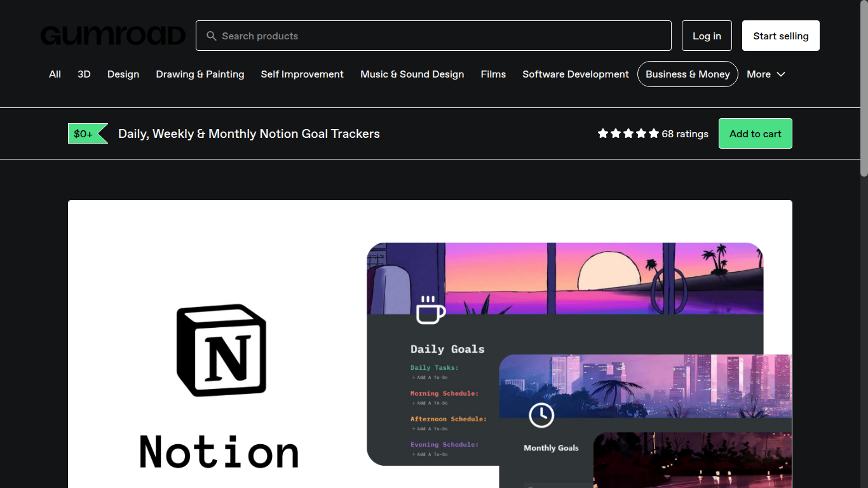Click the $0+ price tag

[x=87, y=133]
